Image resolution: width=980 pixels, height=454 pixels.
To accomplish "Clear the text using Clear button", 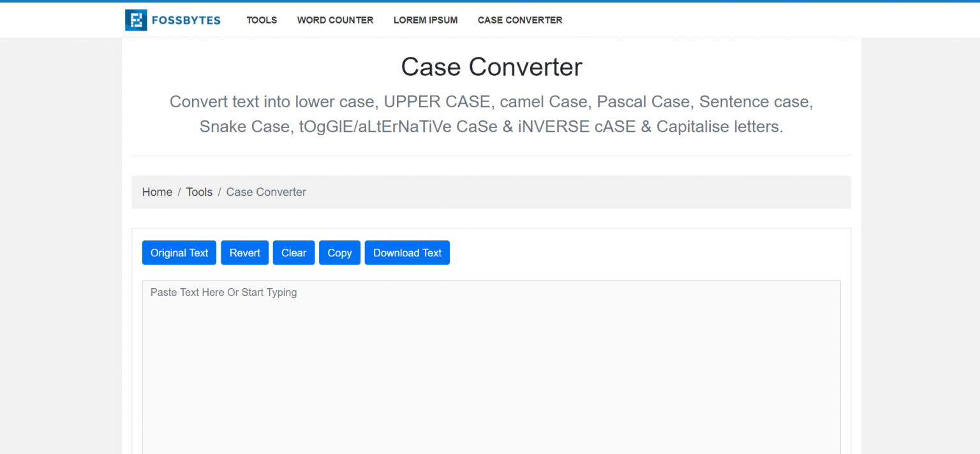I will click(x=294, y=253).
